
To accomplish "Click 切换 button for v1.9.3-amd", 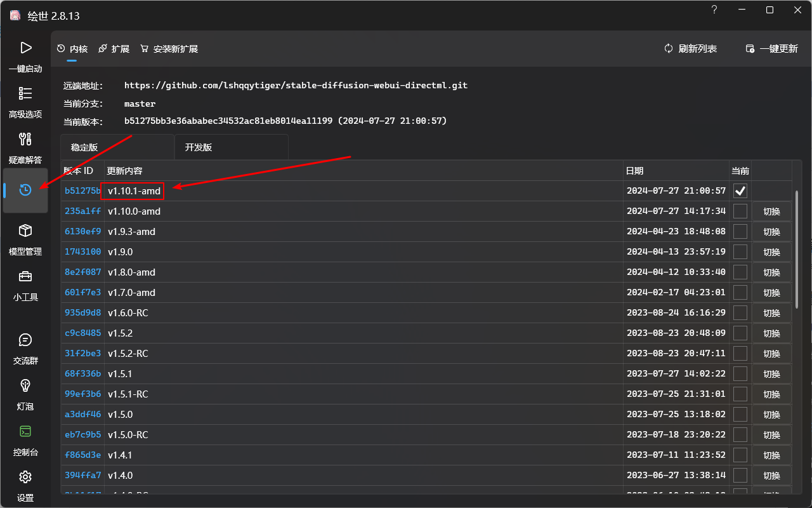I will pyautogui.click(x=771, y=232).
